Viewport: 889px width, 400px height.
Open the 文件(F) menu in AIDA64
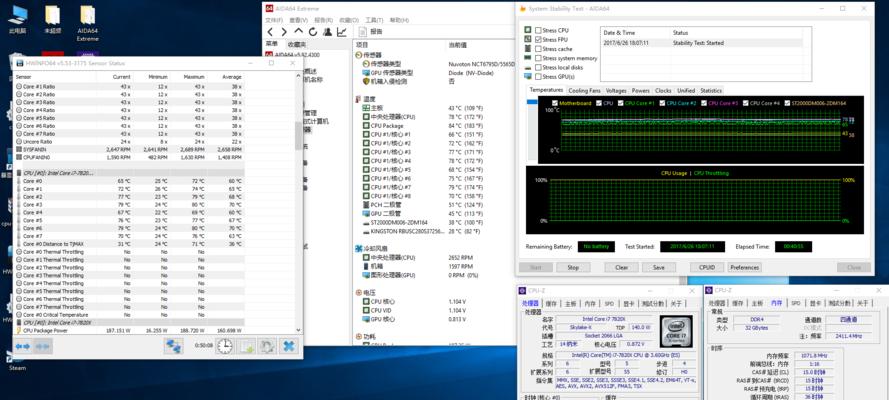(274, 20)
